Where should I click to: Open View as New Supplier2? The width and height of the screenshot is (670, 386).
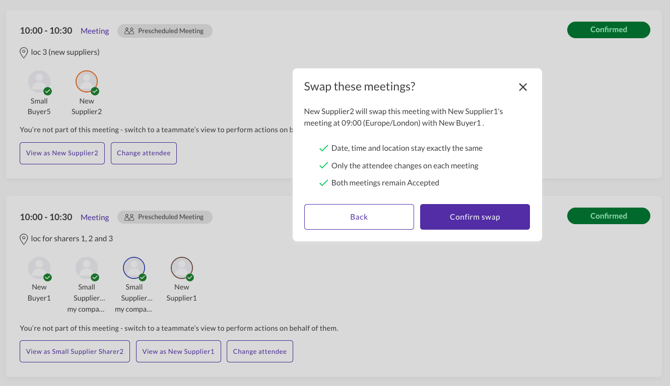pyautogui.click(x=62, y=153)
